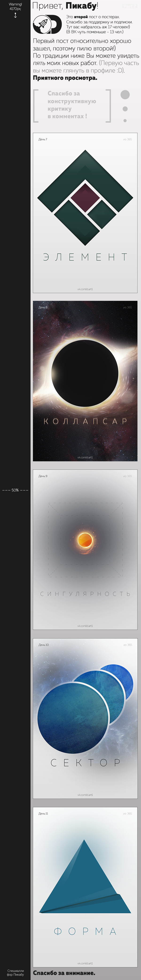The image size is (141, 980).
Task: Open vk.com/id.art1 link below Сектор title
Action: (x=85, y=795)
